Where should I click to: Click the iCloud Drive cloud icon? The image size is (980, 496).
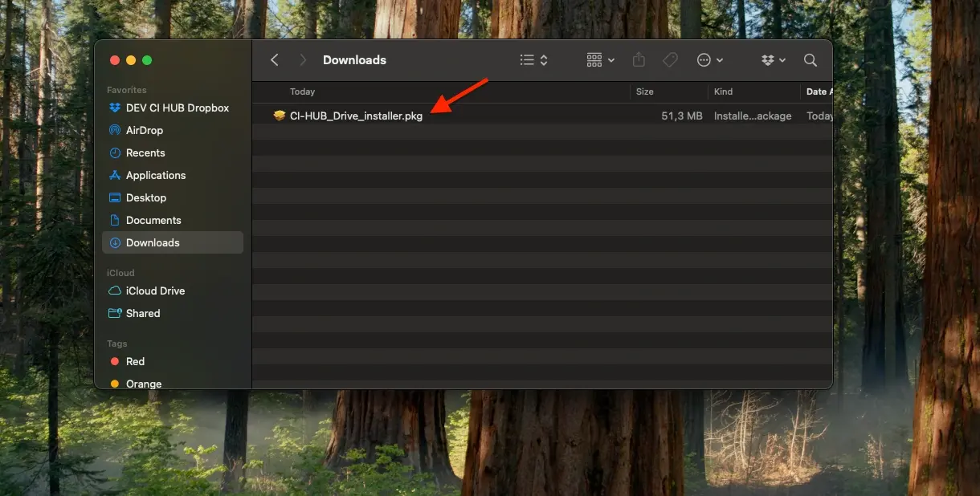coord(115,291)
